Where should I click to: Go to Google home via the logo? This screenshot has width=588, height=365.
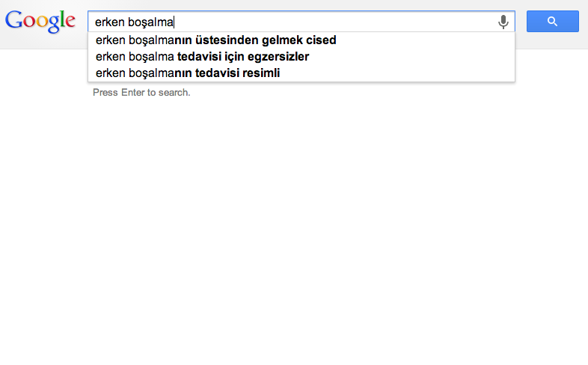pyautogui.click(x=40, y=22)
